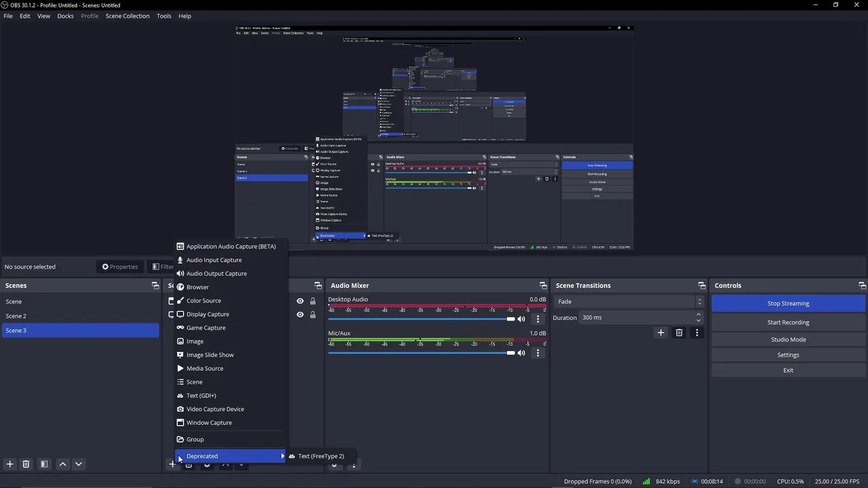The height and width of the screenshot is (488, 868).
Task: Select Group in the add source menu
Action: tap(231, 439)
